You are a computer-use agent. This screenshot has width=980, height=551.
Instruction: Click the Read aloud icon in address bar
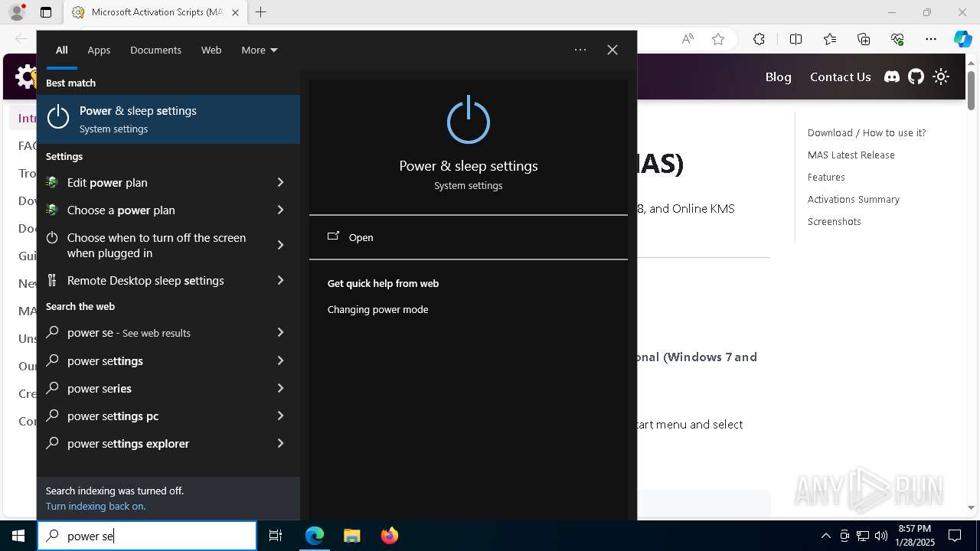pyautogui.click(x=688, y=39)
